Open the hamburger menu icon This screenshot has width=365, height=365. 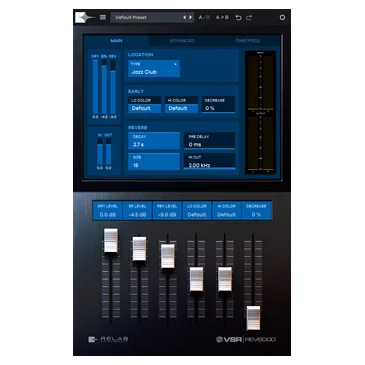click(x=103, y=17)
